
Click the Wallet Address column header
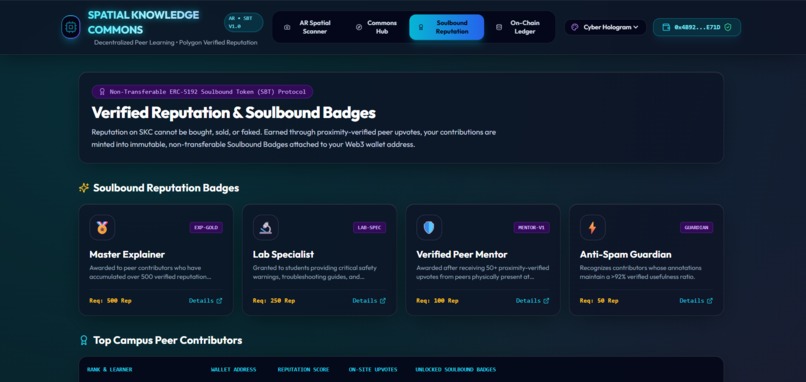tap(233, 370)
